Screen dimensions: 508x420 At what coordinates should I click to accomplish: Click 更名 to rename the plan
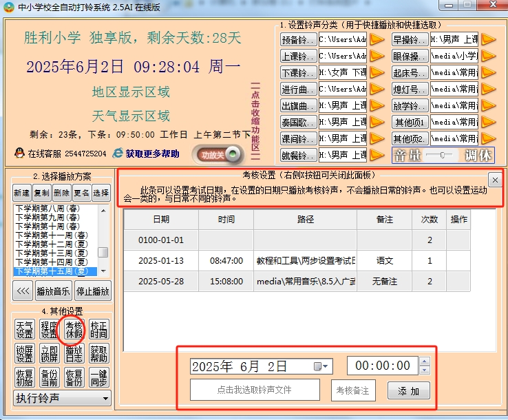click(x=82, y=193)
